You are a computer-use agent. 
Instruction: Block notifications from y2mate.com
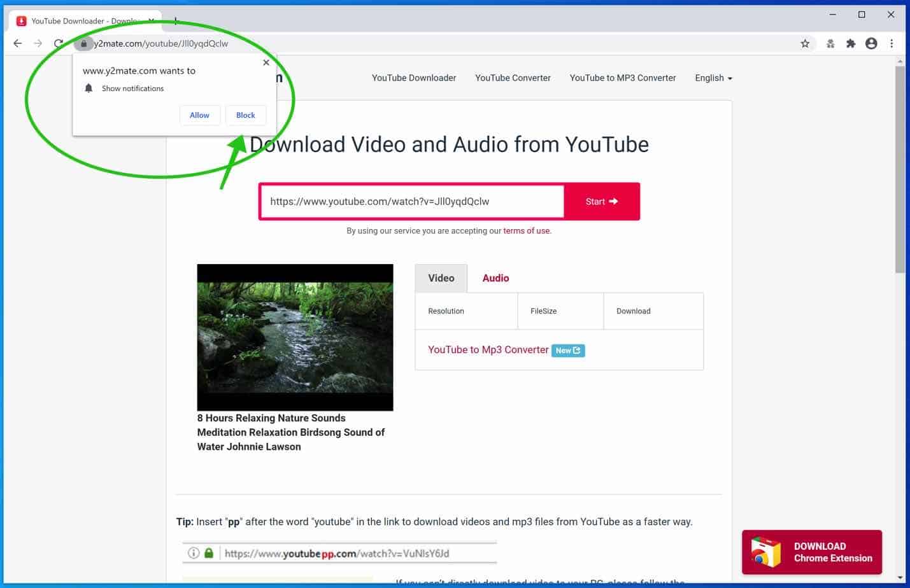coord(245,115)
